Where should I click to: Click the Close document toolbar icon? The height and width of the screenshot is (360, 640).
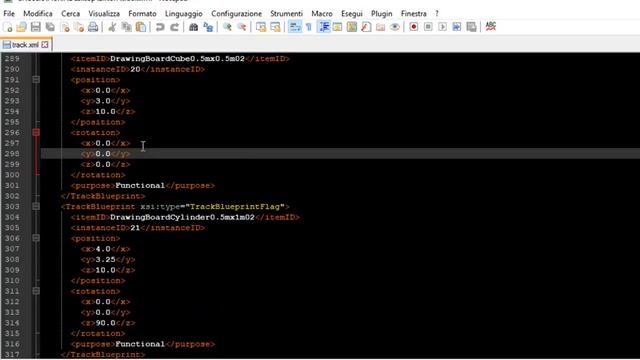click(64, 27)
